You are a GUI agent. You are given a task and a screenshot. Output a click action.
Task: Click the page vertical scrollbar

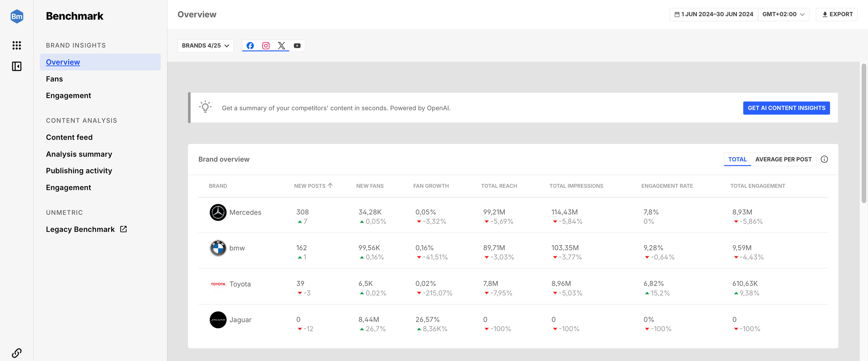pos(864,133)
